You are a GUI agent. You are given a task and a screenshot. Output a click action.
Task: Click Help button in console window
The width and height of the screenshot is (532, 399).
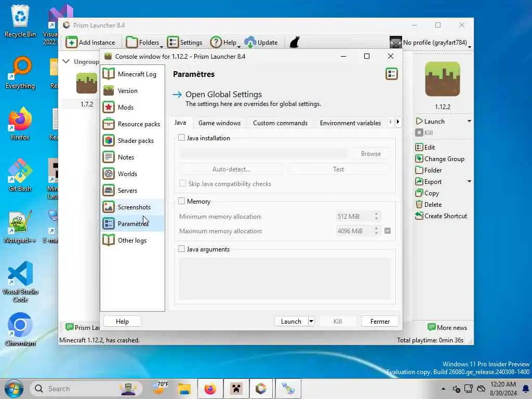tap(122, 321)
